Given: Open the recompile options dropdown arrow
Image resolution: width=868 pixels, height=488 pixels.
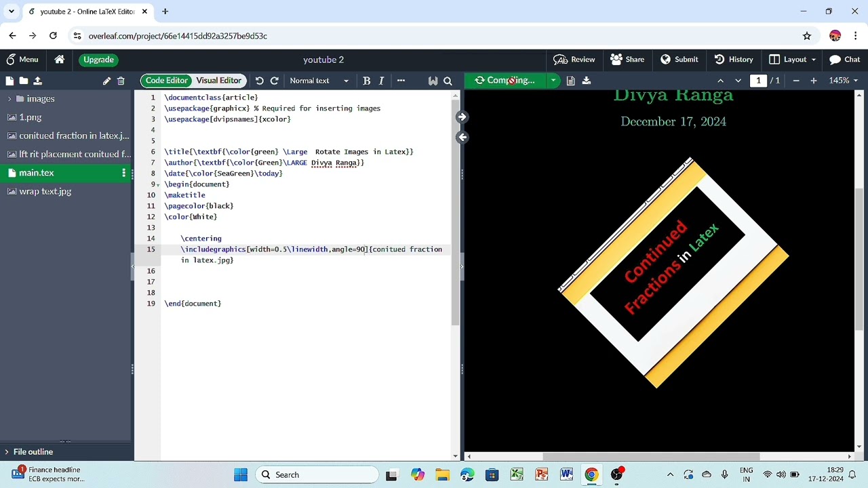Looking at the screenshot, I should point(553,81).
